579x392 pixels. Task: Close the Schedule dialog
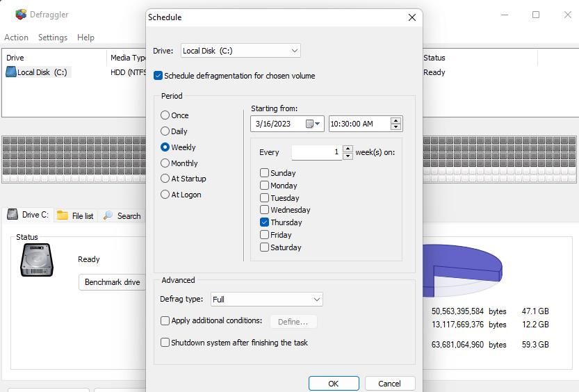(412, 17)
